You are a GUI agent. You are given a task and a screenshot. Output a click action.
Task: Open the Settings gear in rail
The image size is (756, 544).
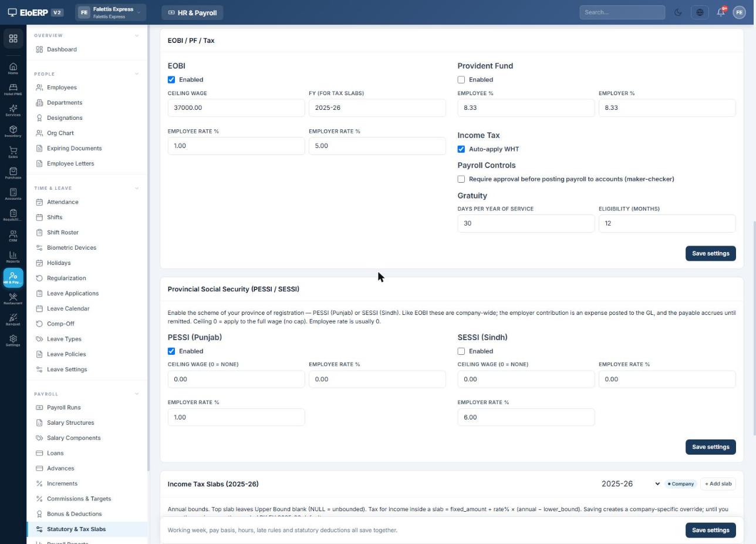(13, 341)
